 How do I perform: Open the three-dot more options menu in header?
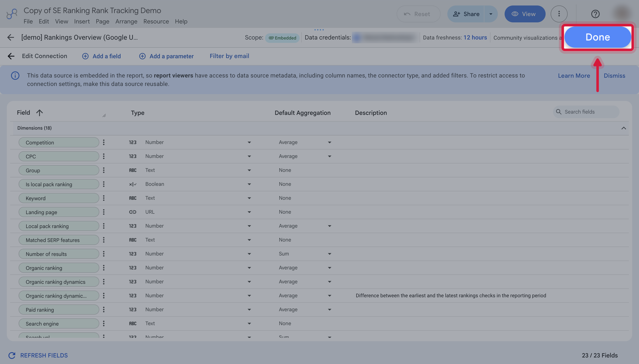click(x=559, y=14)
